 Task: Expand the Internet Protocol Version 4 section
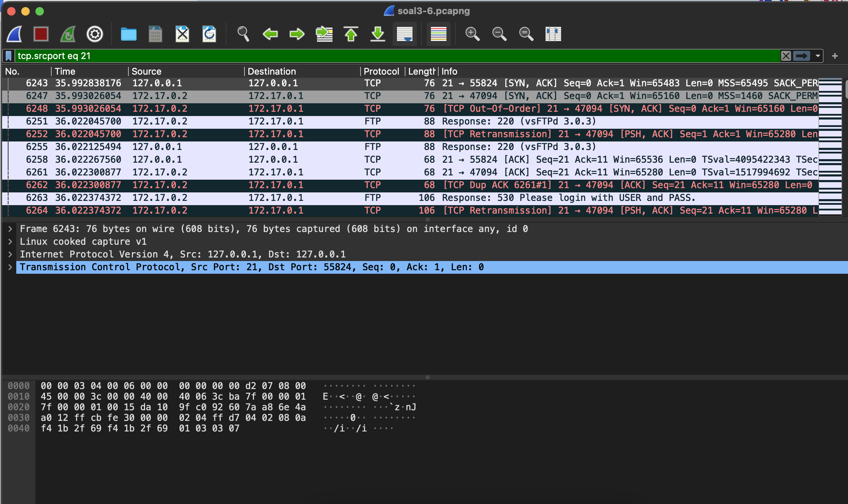point(10,254)
